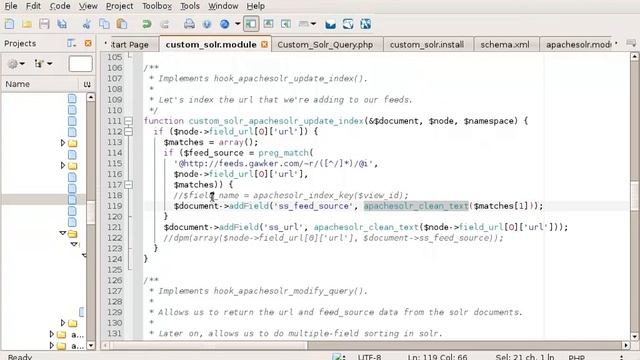
Task: Click the greyed Redo arrow icon
Action: click(164, 24)
